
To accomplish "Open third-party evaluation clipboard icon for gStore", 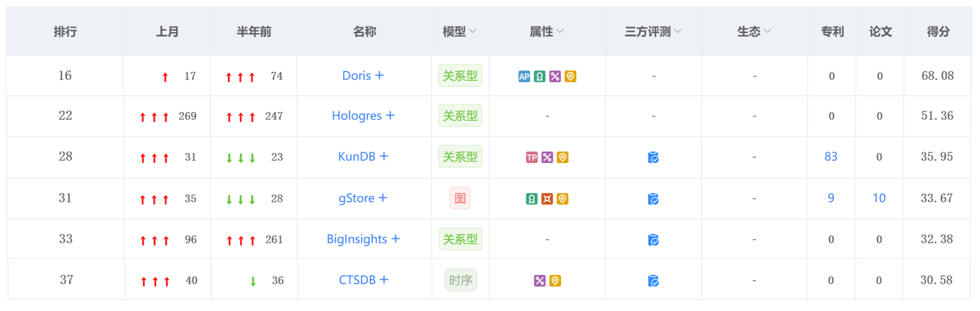I will (653, 199).
